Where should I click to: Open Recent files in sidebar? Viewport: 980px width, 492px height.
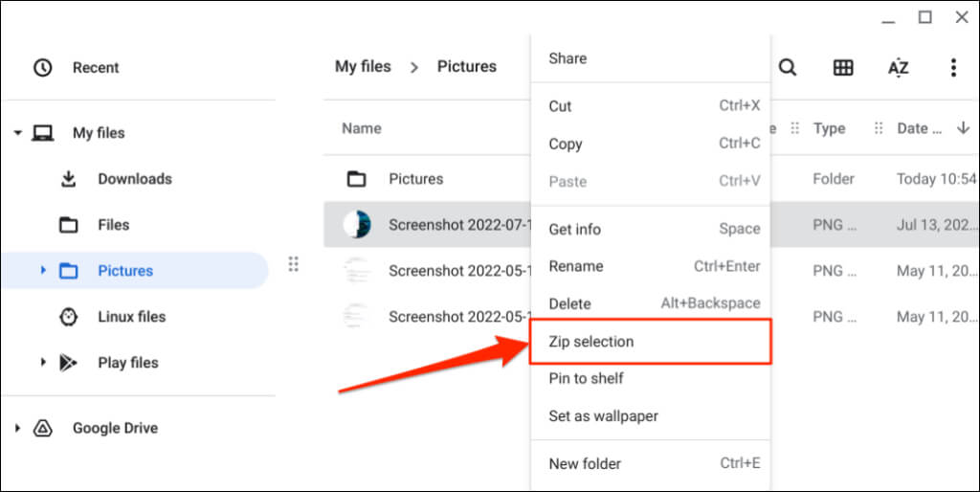pos(96,68)
